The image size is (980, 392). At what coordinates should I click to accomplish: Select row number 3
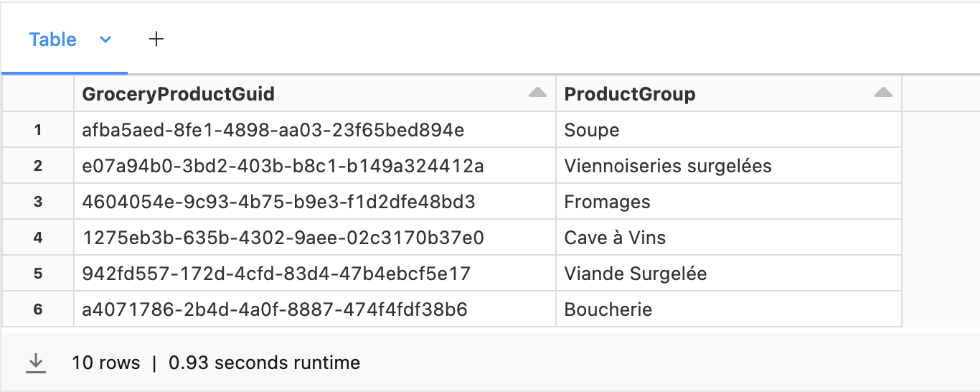click(x=38, y=202)
